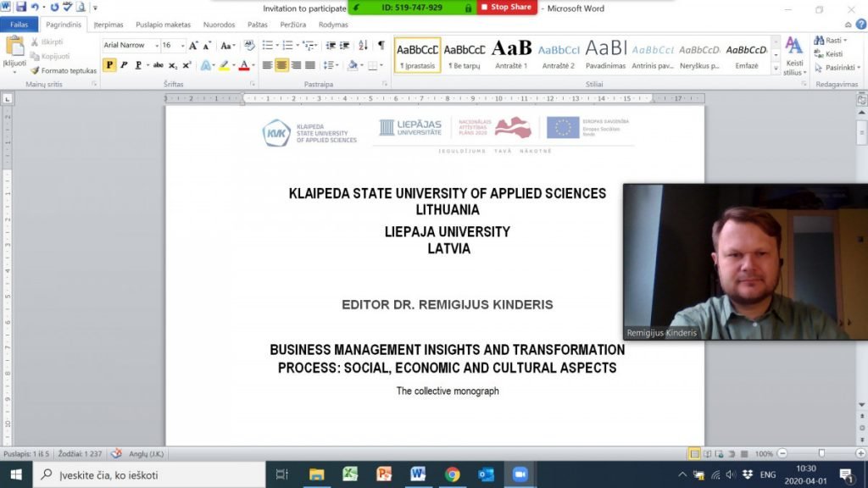Click the Anglų (J.K.) language indicator
Viewport: 868px width, 488px height.
pyautogui.click(x=146, y=454)
